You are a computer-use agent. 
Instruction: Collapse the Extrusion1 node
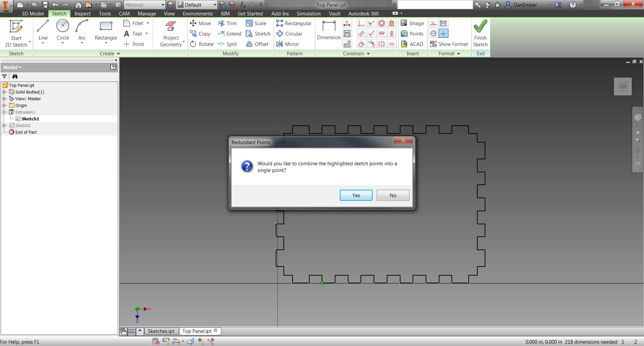coord(4,112)
